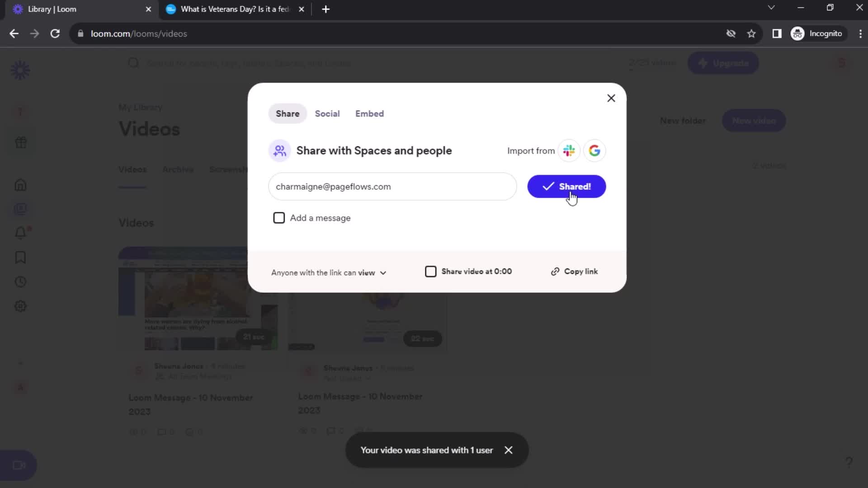This screenshot has height=488, width=868.
Task: Click the Archive tab in Videos
Action: point(178,169)
